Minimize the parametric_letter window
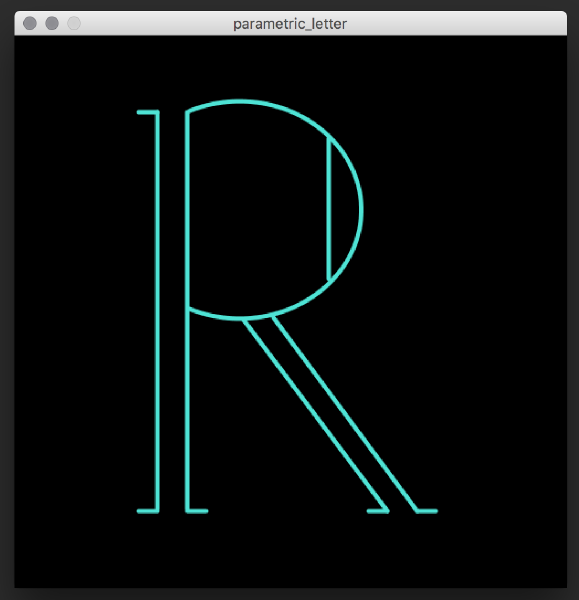579x600 pixels. (52, 23)
